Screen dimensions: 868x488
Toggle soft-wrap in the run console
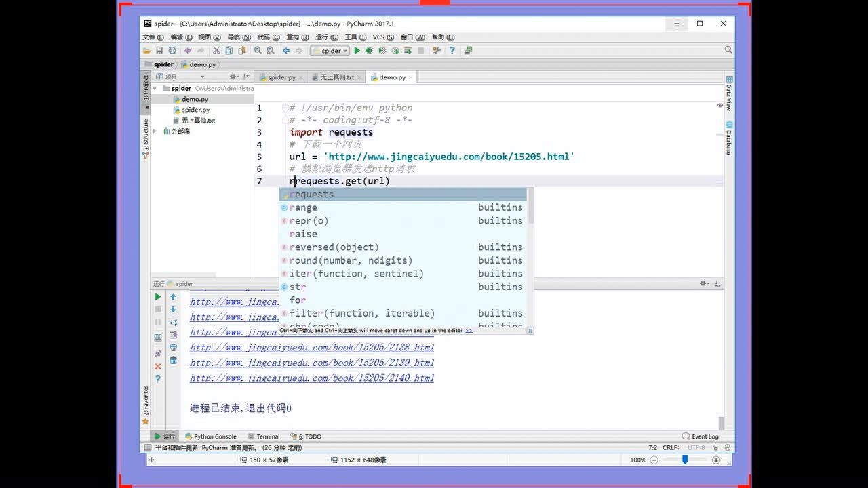point(173,322)
